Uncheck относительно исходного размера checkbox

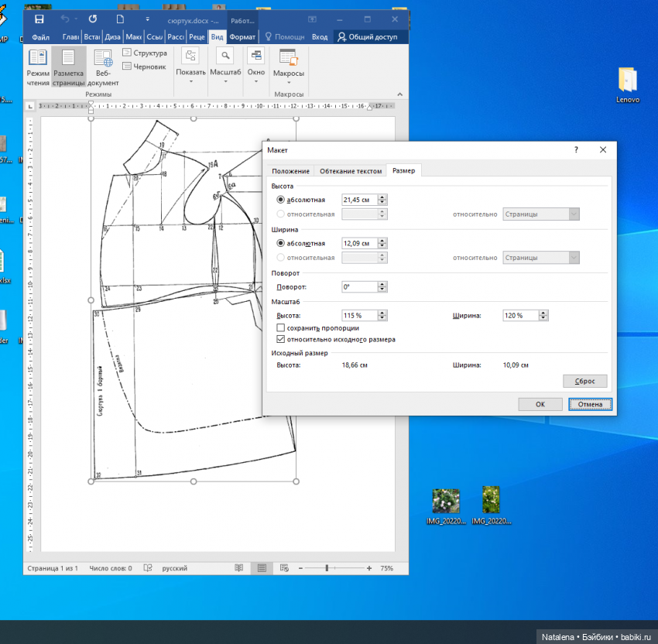[280, 339]
